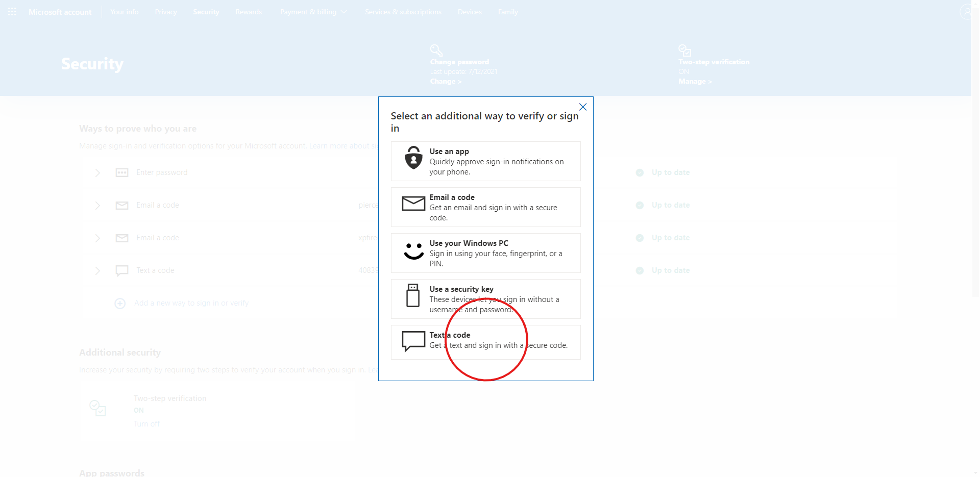Expand the first Email a code row

point(97,206)
